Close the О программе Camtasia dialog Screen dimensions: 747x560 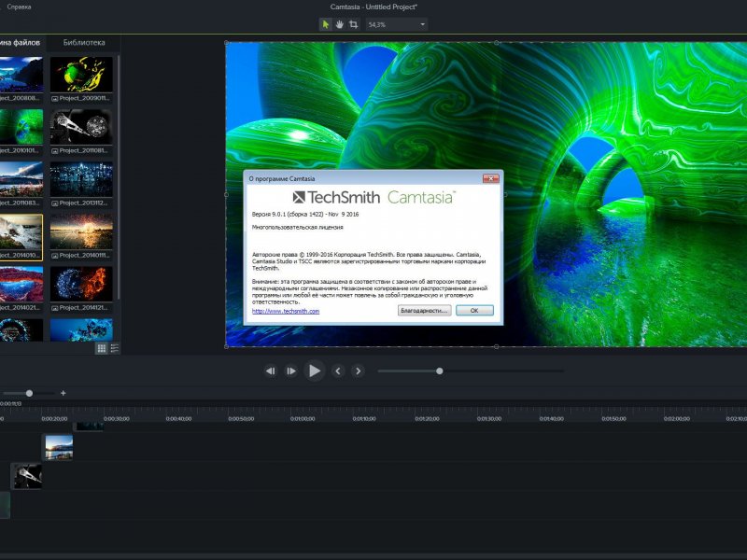[491, 178]
